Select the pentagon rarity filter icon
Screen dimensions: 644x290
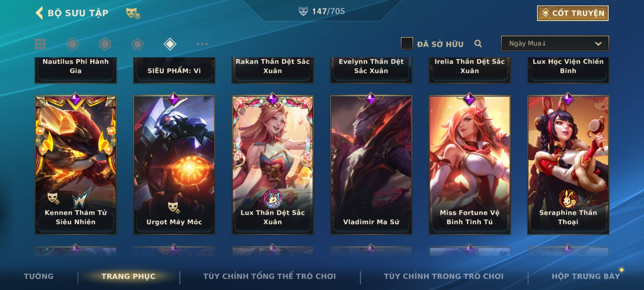[137, 44]
